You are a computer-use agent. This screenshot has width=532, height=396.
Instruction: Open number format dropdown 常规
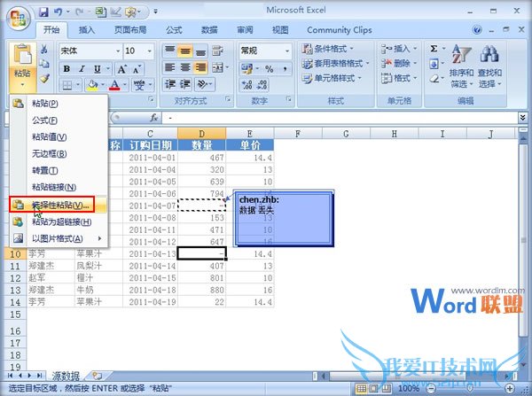pos(287,51)
